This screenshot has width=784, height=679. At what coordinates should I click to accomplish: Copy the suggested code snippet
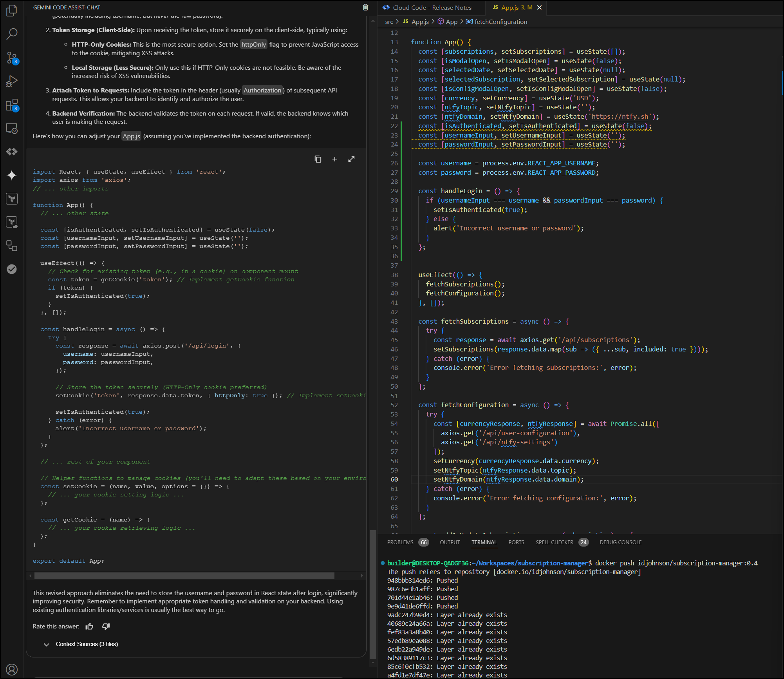(x=318, y=159)
